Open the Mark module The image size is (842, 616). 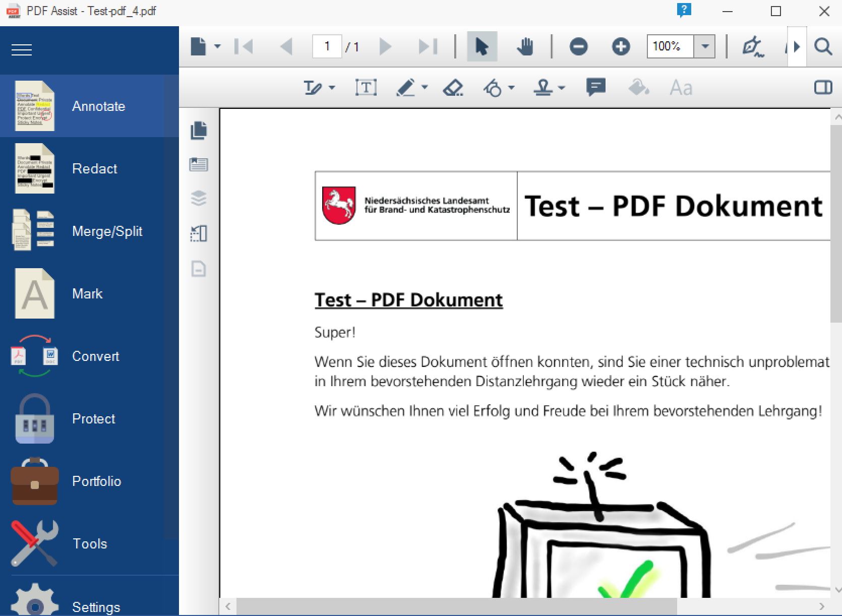89,293
